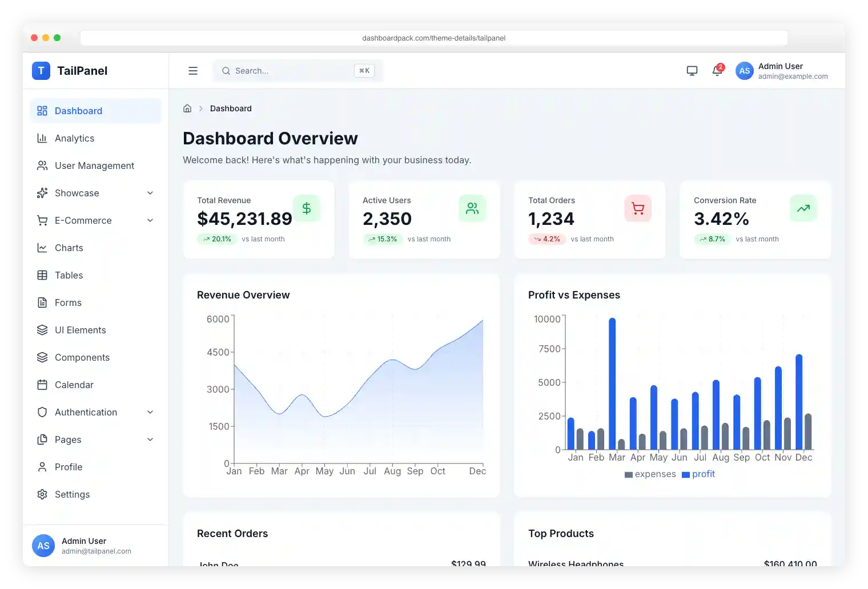This screenshot has height=589, width=868.
Task: Click the Dashboard breadcrumb link
Action: coord(231,108)
